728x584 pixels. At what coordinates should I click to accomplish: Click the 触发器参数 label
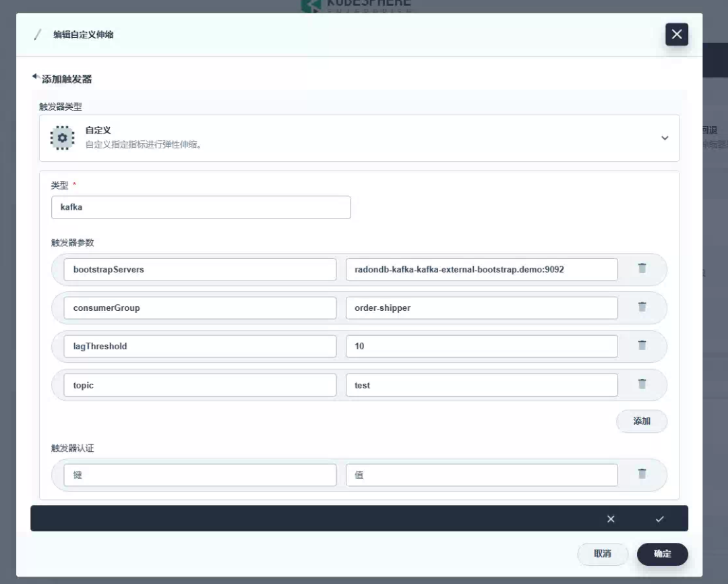tap(72, 243)
